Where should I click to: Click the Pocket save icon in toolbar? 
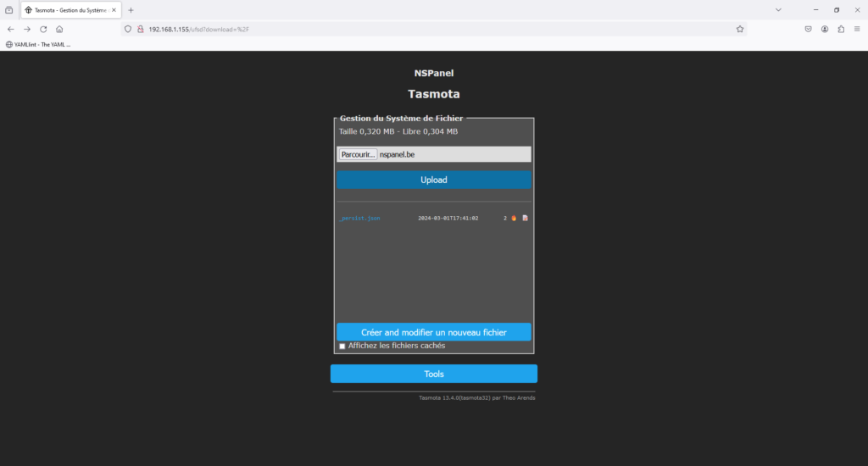click(809, 29)
